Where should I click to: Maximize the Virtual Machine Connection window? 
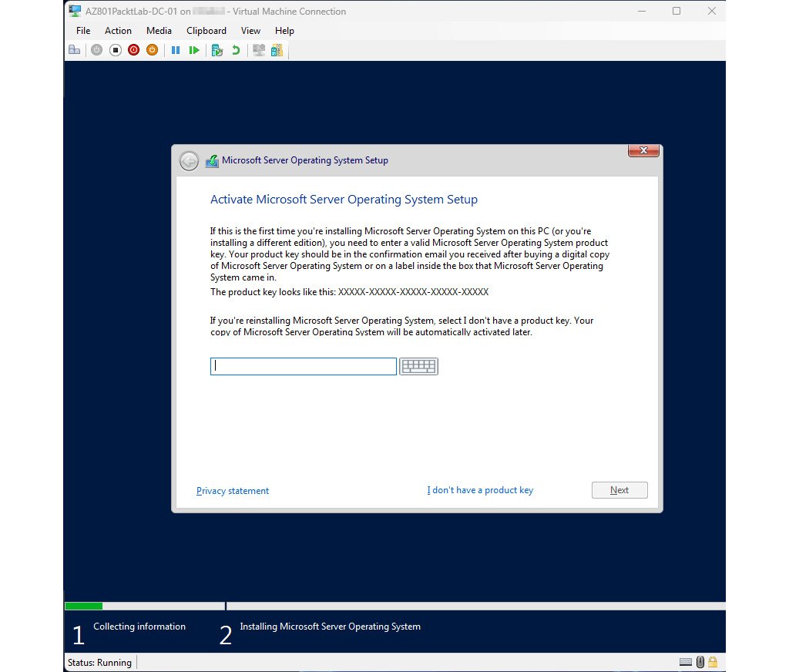pyautogui.click(x=677, y=11)
